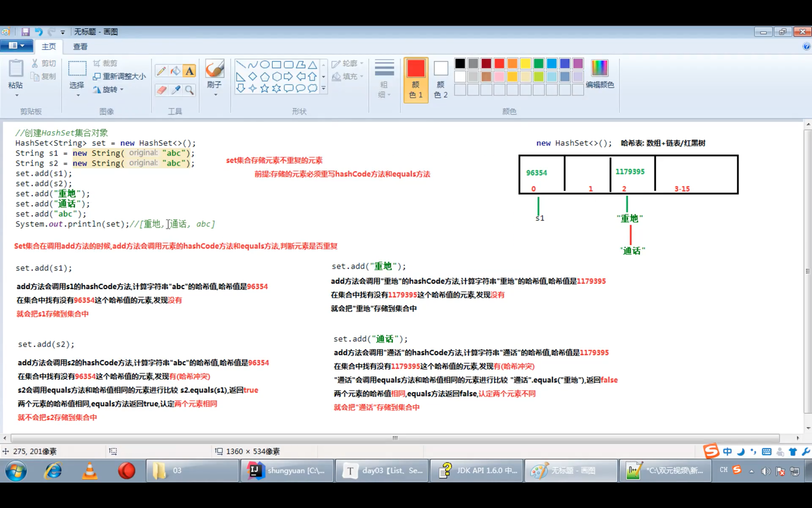The height and width of the screenshot is (508, 812).
Task: Select the Polygon shape
Action: (301, 65)
